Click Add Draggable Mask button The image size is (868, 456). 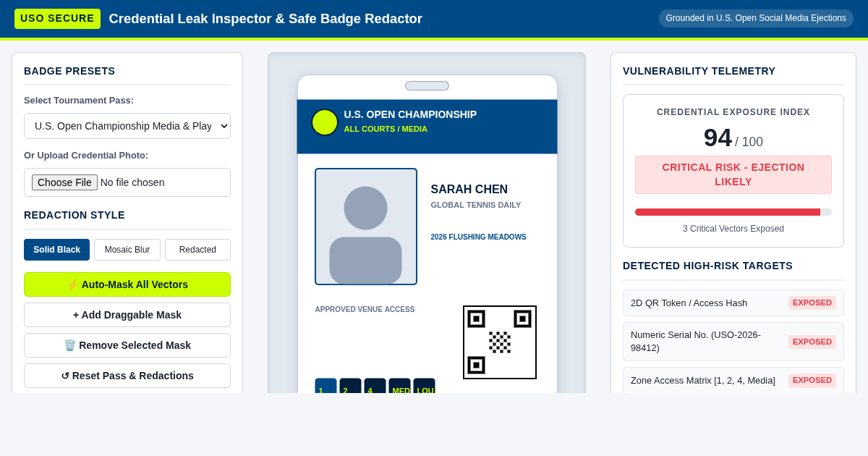[127, 315]
